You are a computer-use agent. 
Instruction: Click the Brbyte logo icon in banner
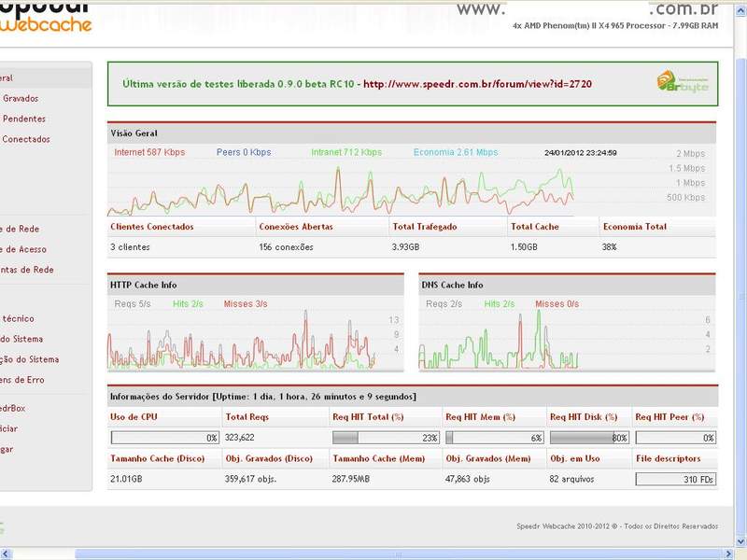[x=683, y=81]
